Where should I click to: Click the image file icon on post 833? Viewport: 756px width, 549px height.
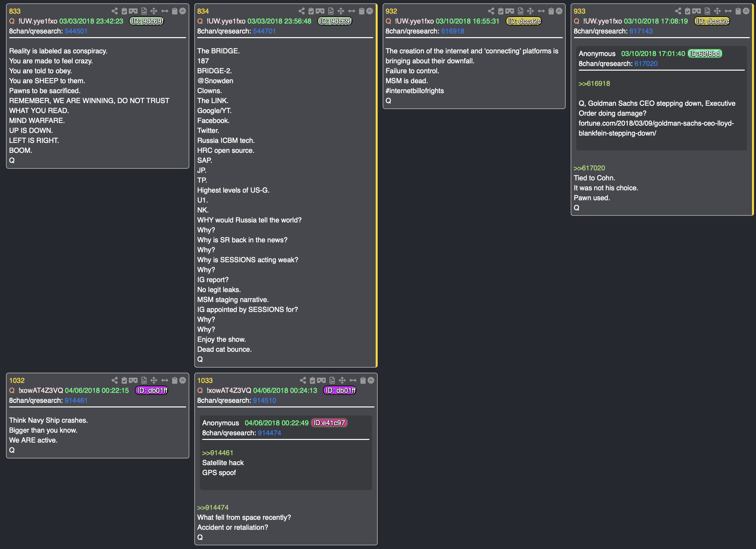(144, 11)
